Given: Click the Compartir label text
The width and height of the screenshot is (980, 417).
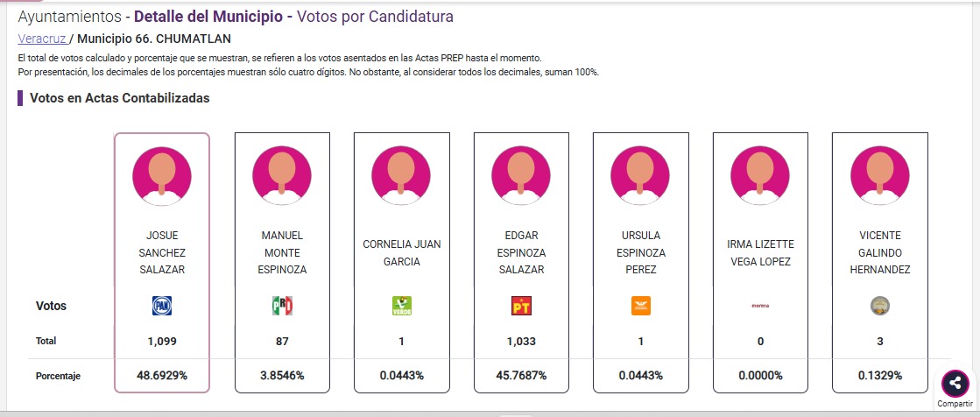Looking at the screenshot, I should point(955,404).
